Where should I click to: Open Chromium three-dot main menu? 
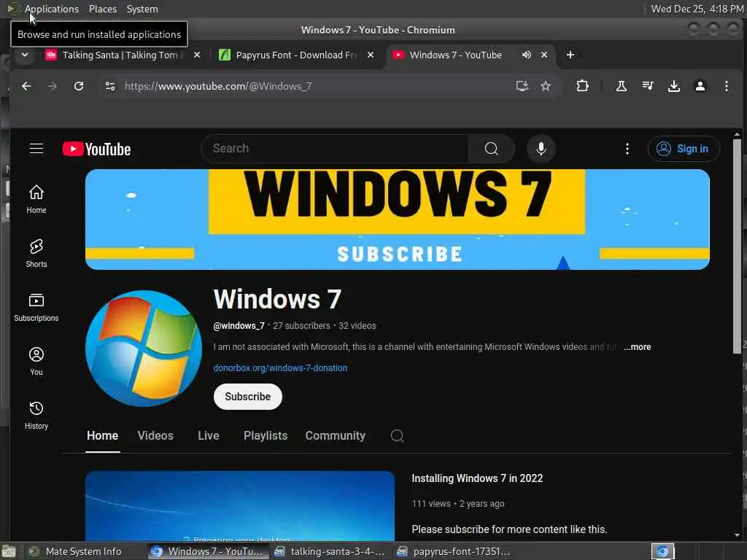726,86
